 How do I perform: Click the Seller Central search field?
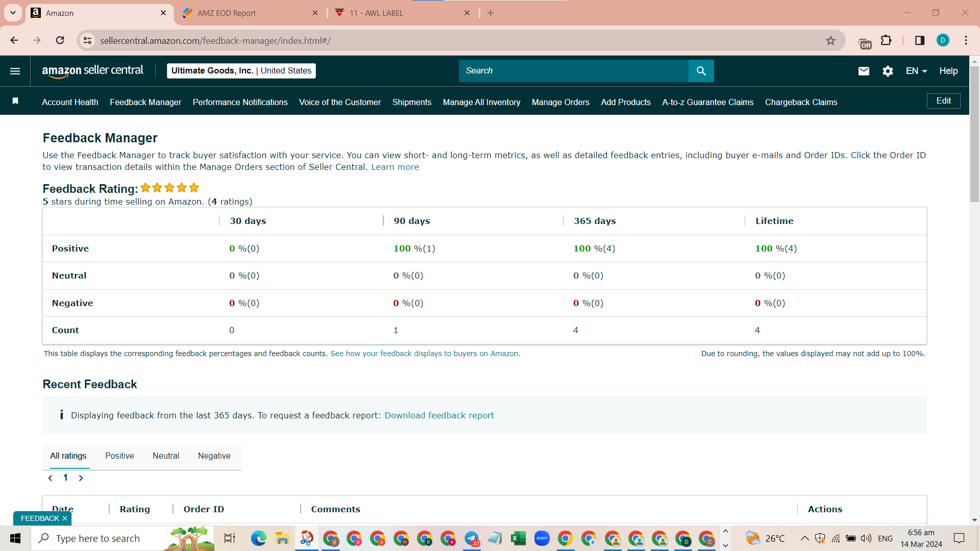573,71
